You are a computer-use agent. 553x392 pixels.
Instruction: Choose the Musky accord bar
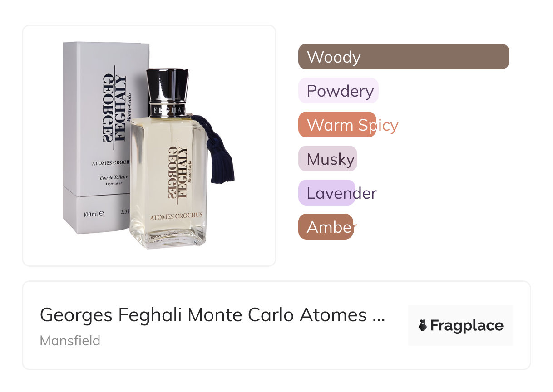tap(328, 159)
